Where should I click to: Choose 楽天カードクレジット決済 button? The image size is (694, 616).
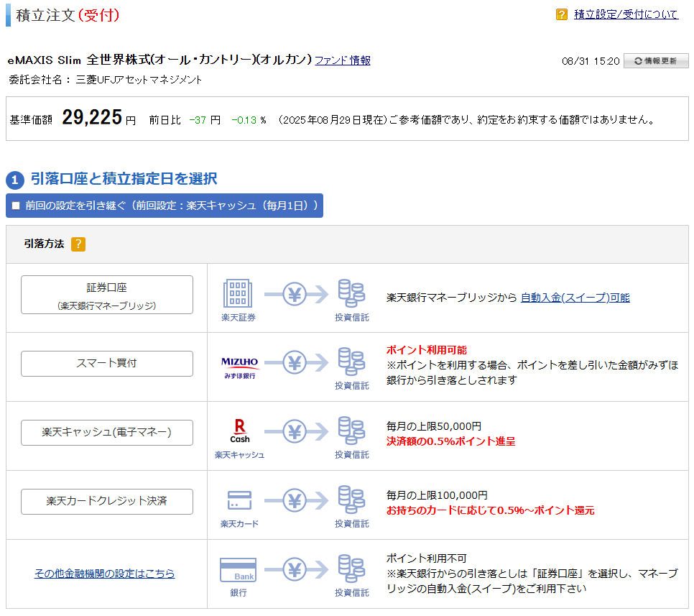[x=106, y=501]
